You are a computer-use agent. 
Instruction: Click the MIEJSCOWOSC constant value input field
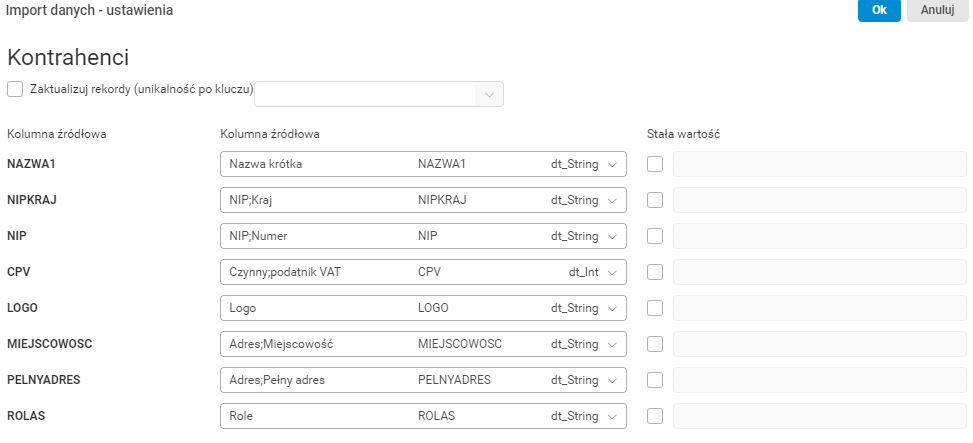pos(819,344)
